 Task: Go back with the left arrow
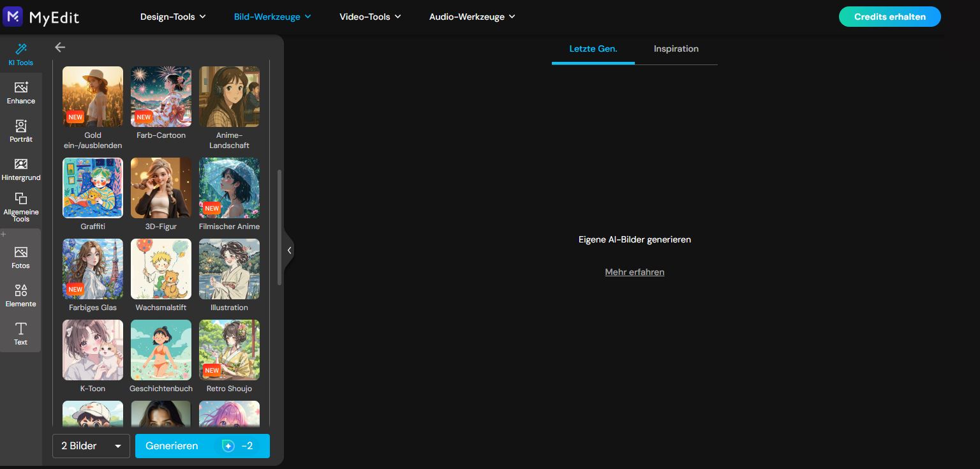click(60, 47)
